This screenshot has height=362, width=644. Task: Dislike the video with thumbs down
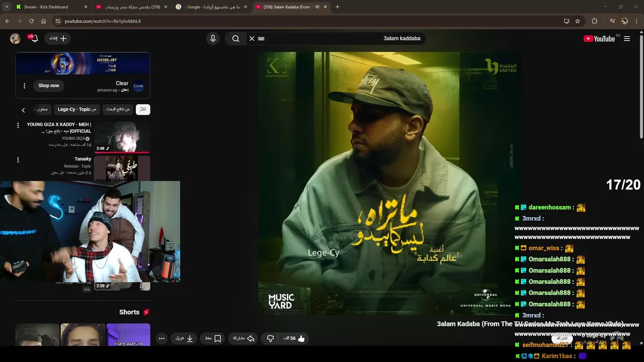tap(270, 338)
